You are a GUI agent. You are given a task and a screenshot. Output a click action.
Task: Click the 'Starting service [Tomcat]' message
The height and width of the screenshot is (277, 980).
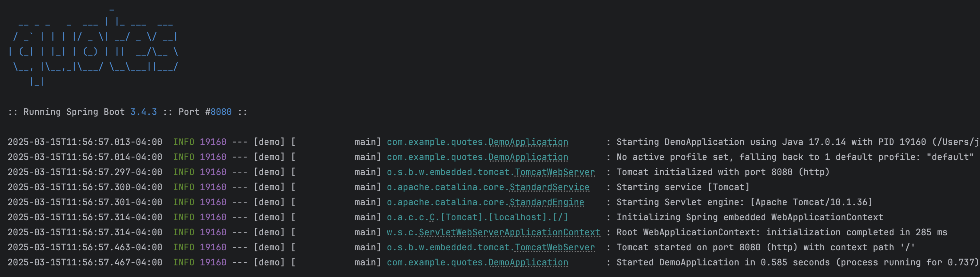point(682,187)
